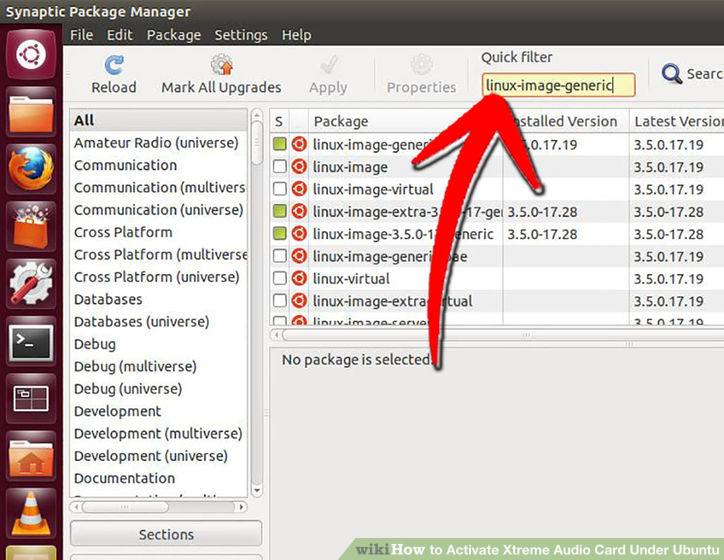Mark checkbox for linux-image package
Screen dimensions: 724x560
[x=279, y=166]
